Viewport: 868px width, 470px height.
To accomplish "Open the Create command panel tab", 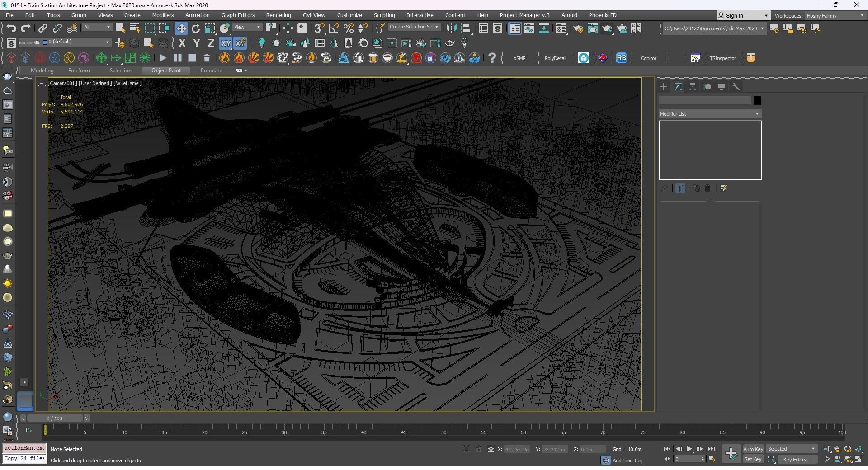I will 664,87.
